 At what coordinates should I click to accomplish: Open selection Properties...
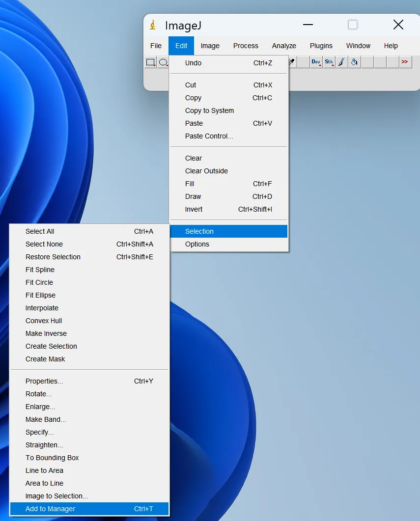coord(89,381)
